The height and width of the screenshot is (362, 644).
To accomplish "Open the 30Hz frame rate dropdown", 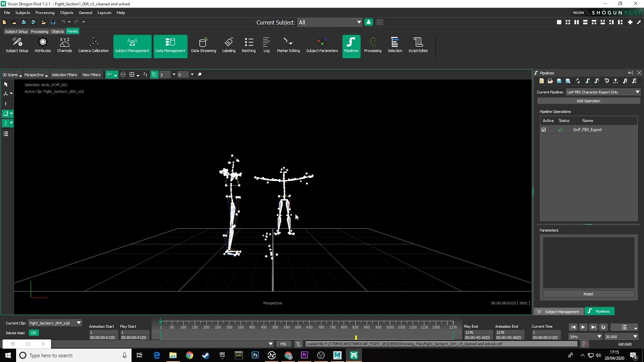I will (585, 337).
